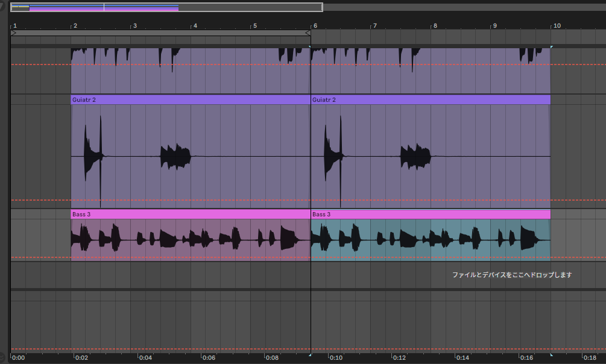Image resolution: width=606 pixels, height=364 pixels.
Task: Click the loop brace start marker
Action: click(14, 33)
